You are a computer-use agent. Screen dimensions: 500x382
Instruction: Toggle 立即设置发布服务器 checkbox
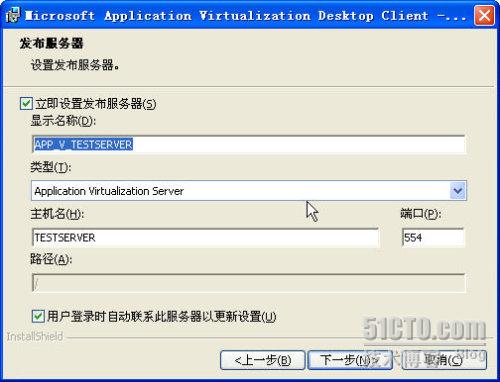coord(26,103)
